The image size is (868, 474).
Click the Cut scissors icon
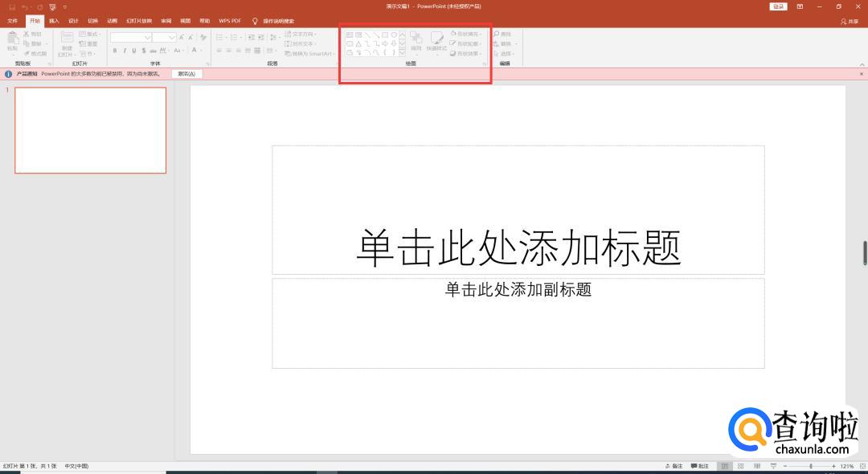tap(26, 34)
